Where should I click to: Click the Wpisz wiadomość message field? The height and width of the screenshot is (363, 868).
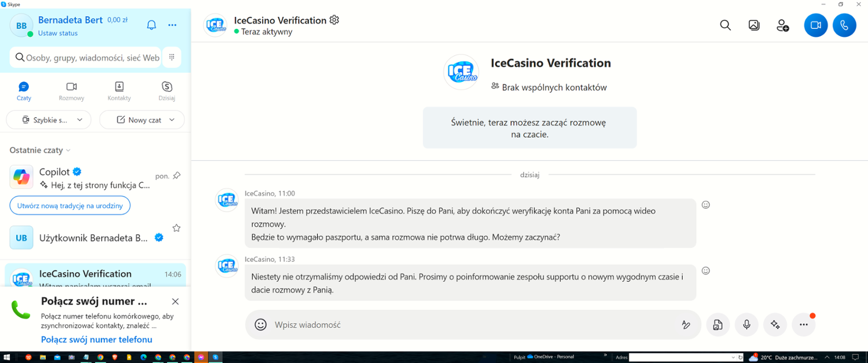(463, 325)
